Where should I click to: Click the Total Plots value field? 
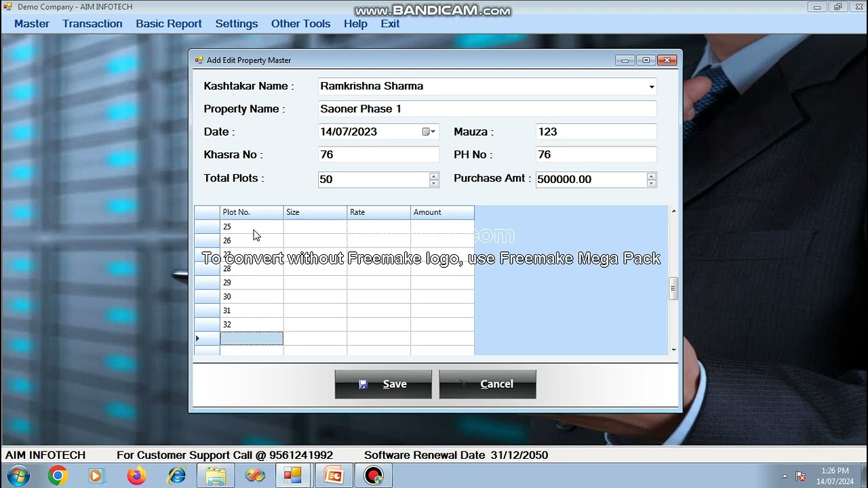374,180
